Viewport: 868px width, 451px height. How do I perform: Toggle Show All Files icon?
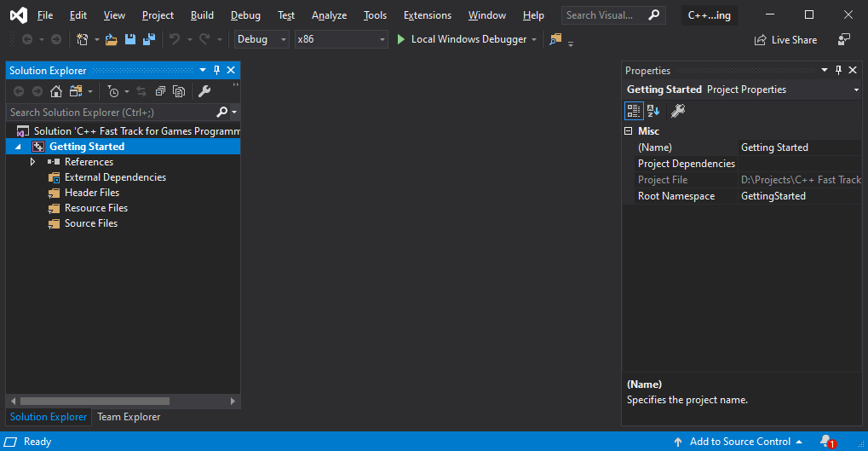point(179,91)
